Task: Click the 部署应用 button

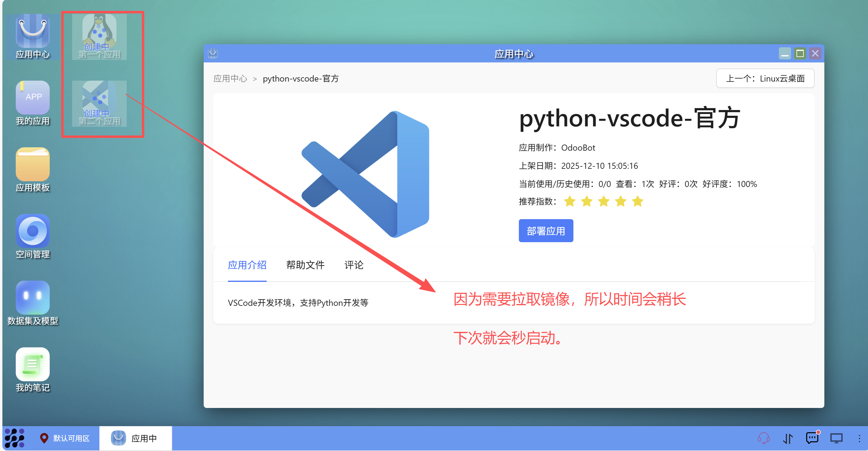Action: tap(546, 231)
